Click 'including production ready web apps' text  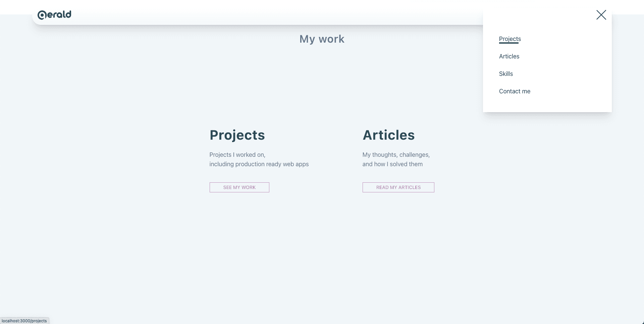pos(259,164)
